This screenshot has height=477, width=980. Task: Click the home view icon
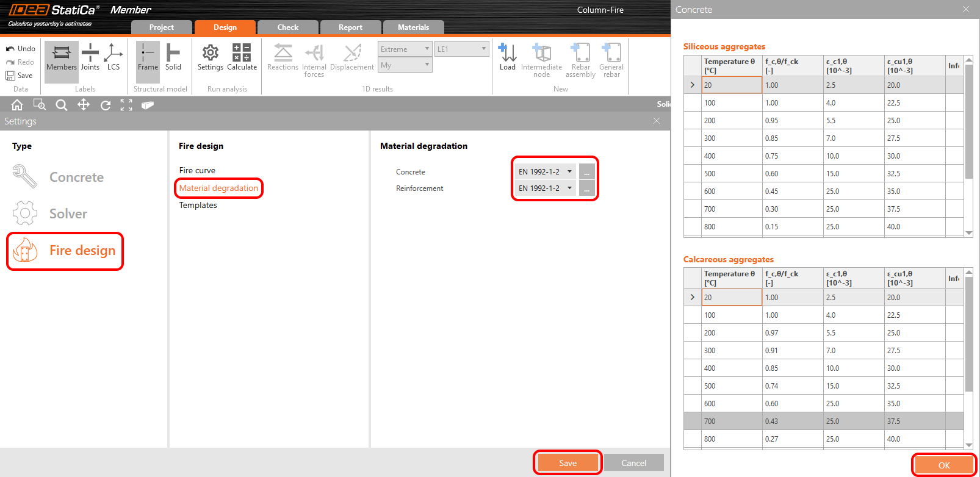pyautogui.click(x=17, y=105)
